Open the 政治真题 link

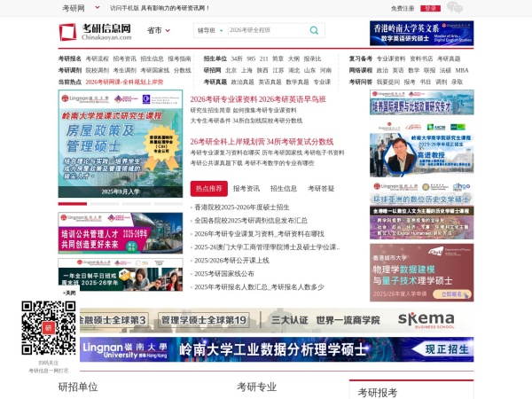[x=242, y=82]
